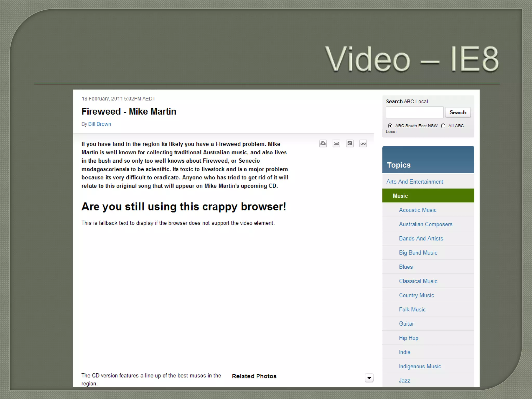
Task: Navigate to Big Band Music
Action: [x=418, y=252]
